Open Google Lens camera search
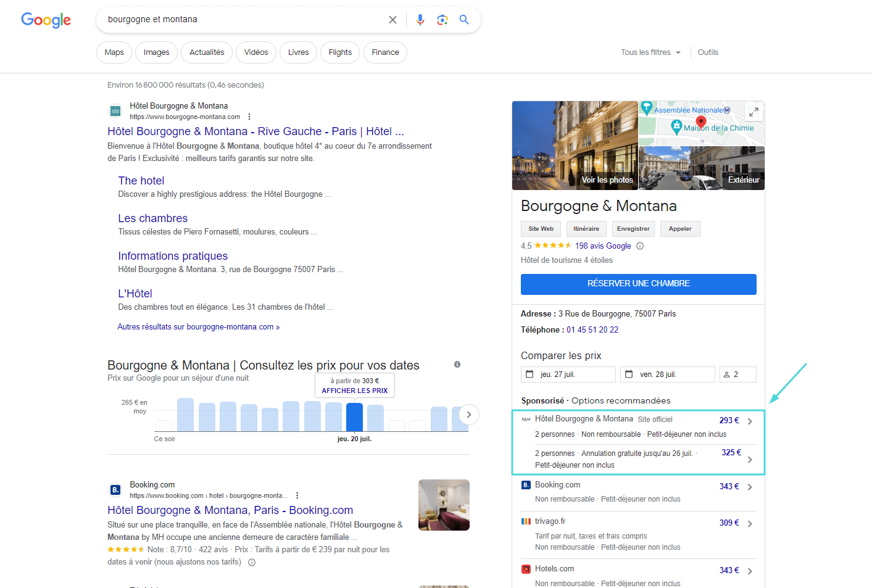This screenshot has height=588, width=872. click(442, 19)
